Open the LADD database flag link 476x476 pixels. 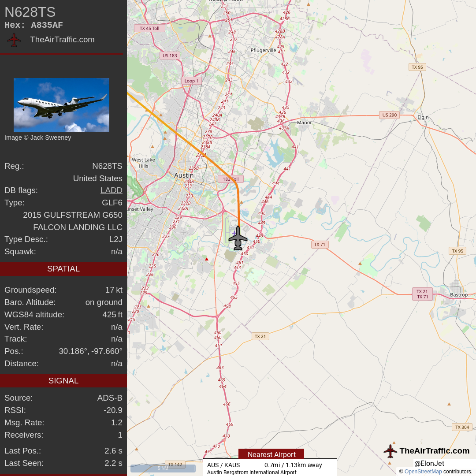(x=112, y=190)
